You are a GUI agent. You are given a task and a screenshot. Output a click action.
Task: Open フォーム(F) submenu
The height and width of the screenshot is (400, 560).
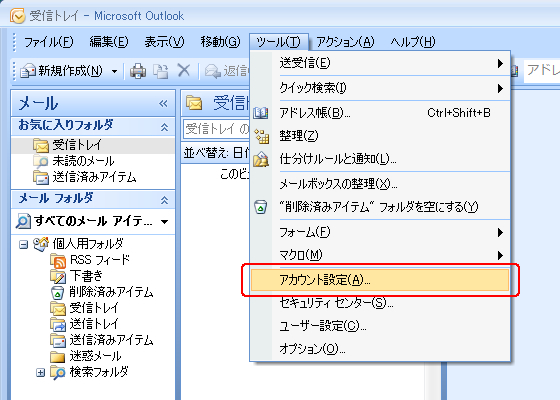(x=380, y=232)
